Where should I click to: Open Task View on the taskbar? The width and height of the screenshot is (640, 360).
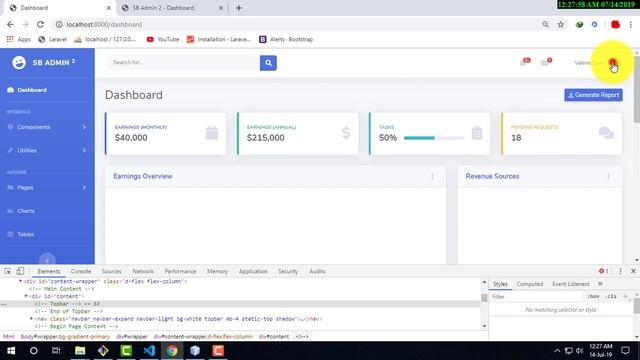pyautogui.click(x=56, y=351)
